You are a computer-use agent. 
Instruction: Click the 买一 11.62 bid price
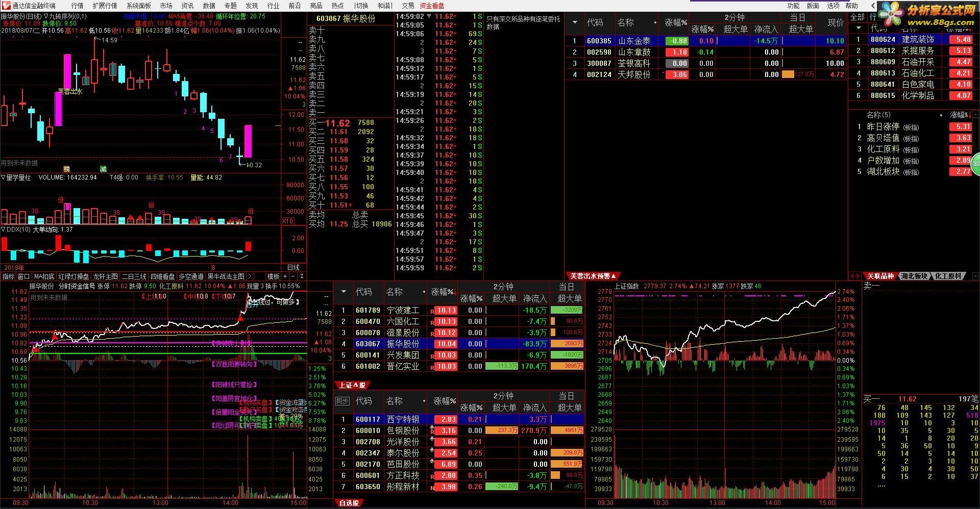(337, 123)
